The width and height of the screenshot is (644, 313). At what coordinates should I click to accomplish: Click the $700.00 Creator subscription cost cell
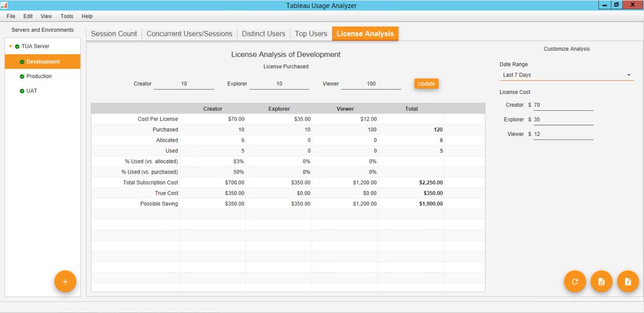click(213, 183)
